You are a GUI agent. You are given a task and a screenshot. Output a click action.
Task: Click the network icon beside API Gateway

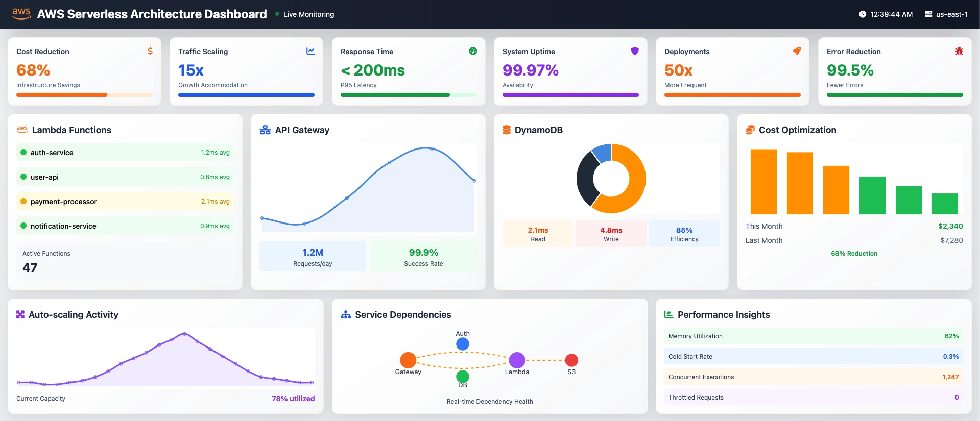point(265,130)
